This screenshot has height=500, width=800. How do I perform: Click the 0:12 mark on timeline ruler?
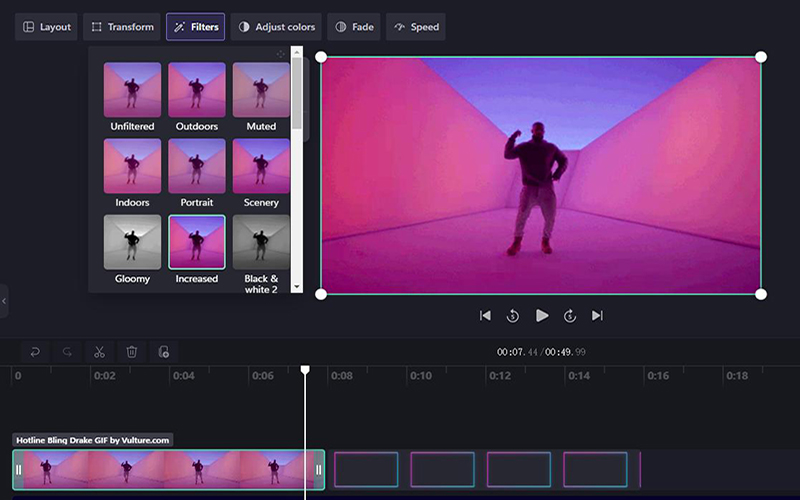point(500,376)
